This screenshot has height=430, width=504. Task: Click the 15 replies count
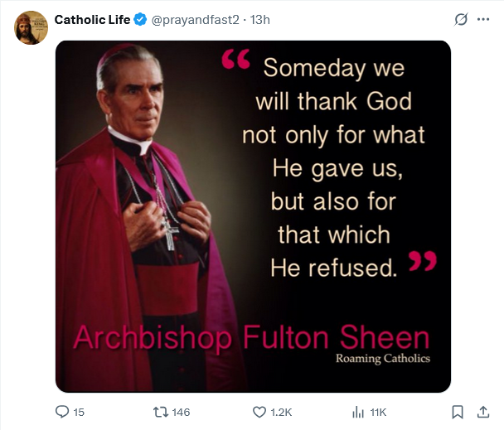[x=80, y=412]
